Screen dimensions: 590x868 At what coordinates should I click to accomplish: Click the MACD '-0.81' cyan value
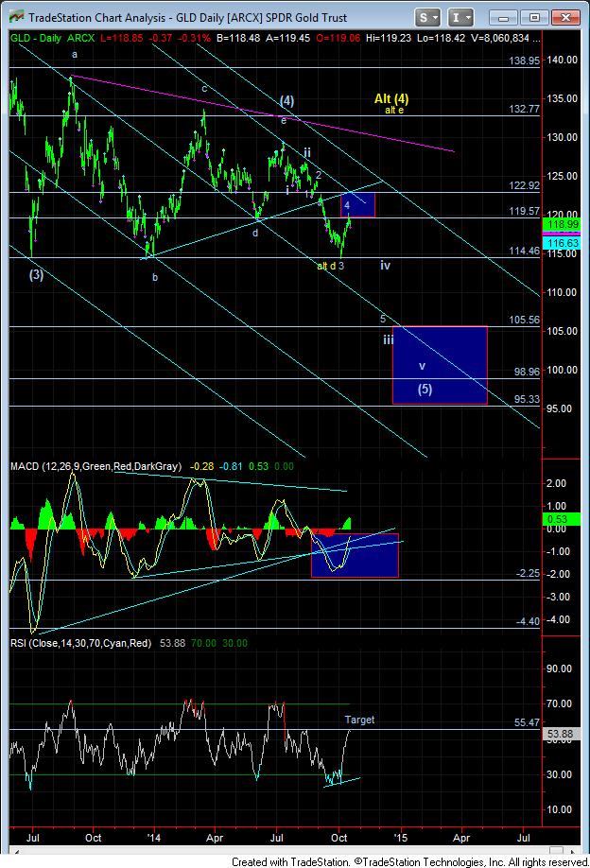click(x=231, y=467)
